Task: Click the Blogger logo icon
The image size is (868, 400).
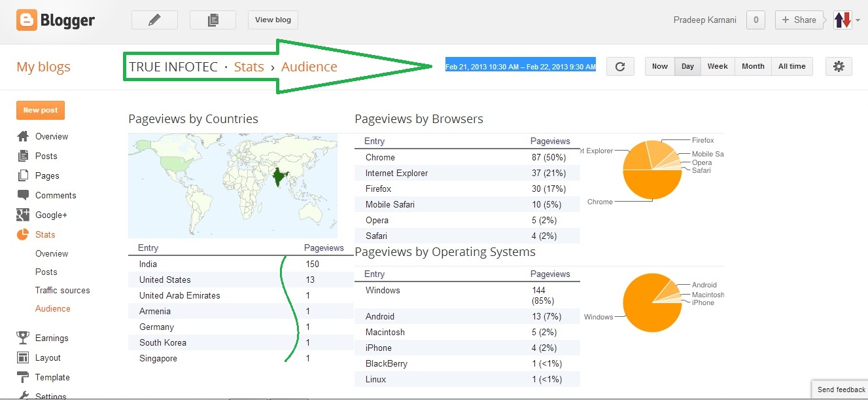Action: [x=27, y=20]
